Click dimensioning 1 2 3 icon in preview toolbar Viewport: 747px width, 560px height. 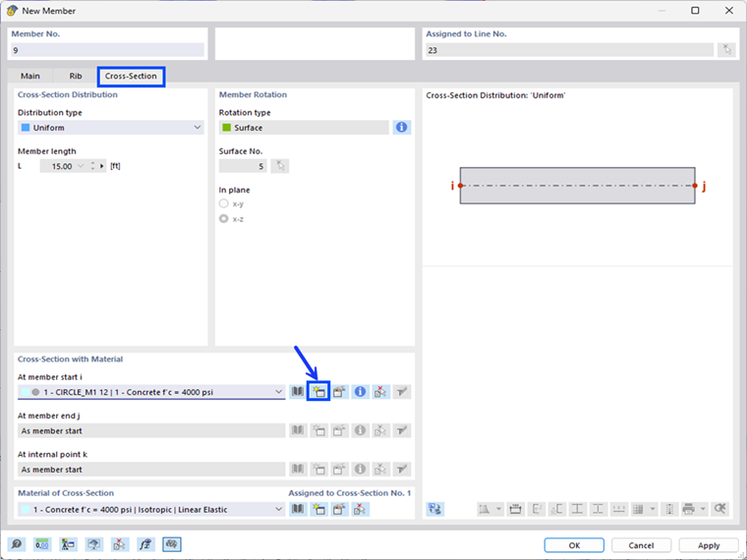point(618,509)
